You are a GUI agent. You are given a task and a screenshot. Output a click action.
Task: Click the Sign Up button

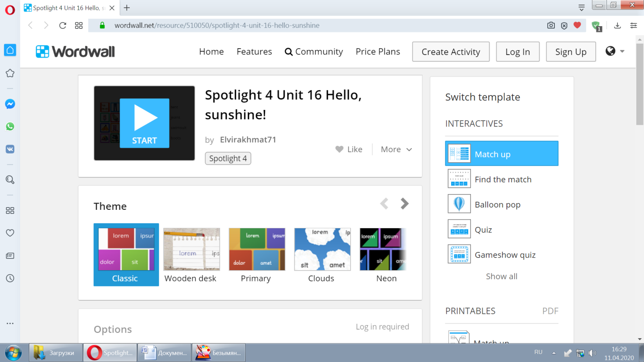(571, 52)
